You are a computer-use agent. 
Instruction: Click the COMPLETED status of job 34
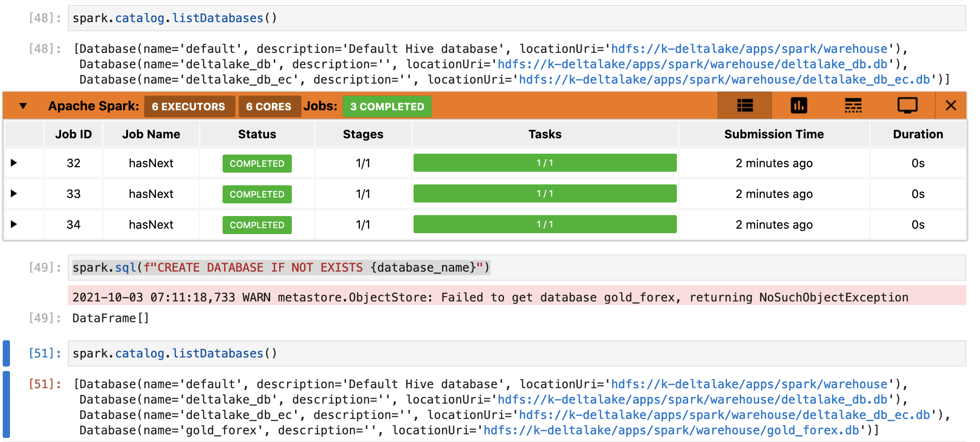(x=257, y=225)
